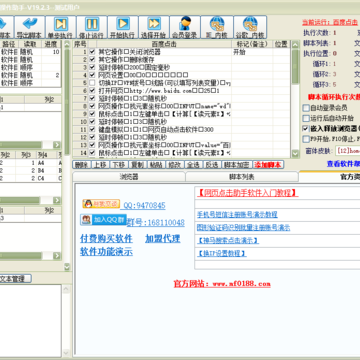360x360 pixels.
Task: Click down arrow of bottom-left text box scrollbar
Action: (x=67, y=353)
